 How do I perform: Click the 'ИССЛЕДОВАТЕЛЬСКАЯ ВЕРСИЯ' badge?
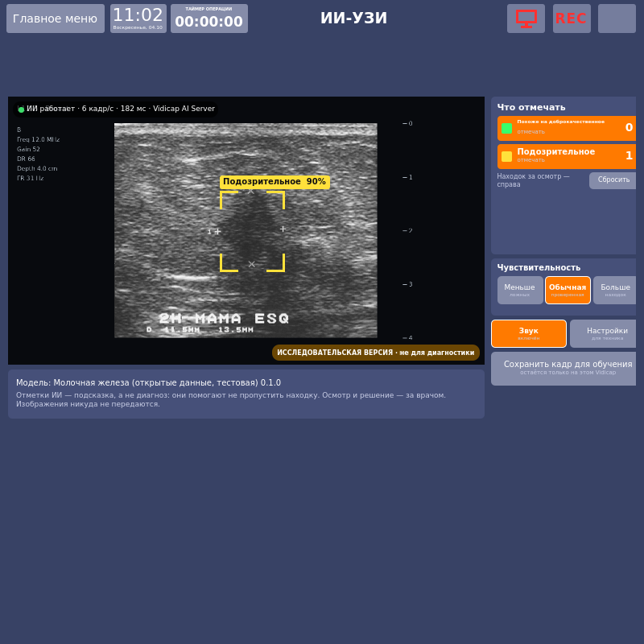click(x=375, y=353)
